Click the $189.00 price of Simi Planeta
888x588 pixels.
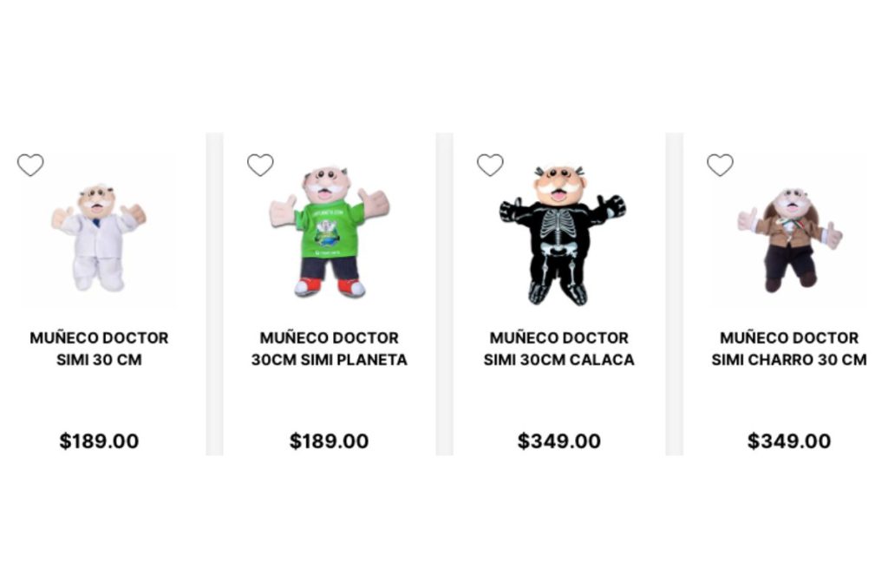329,441
